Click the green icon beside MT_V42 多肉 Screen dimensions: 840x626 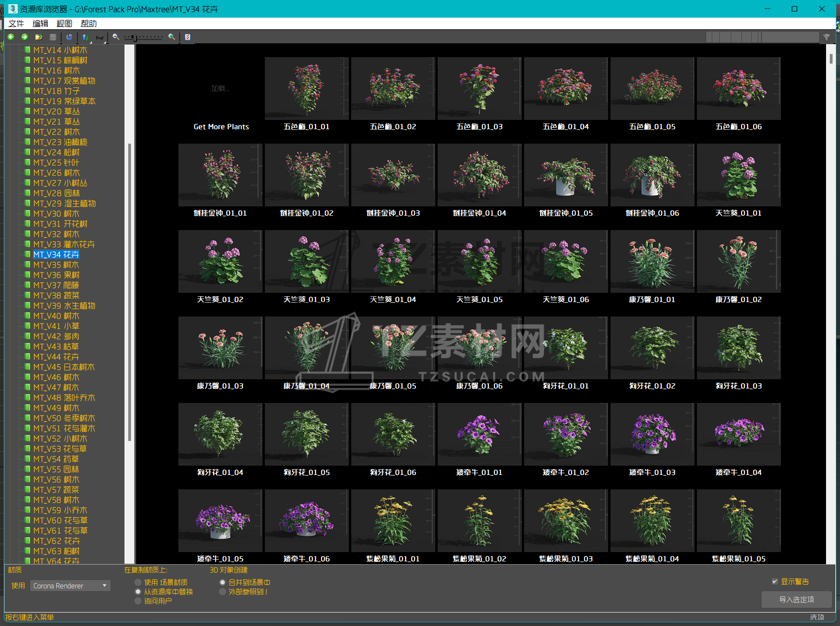(x=27, y=336)
